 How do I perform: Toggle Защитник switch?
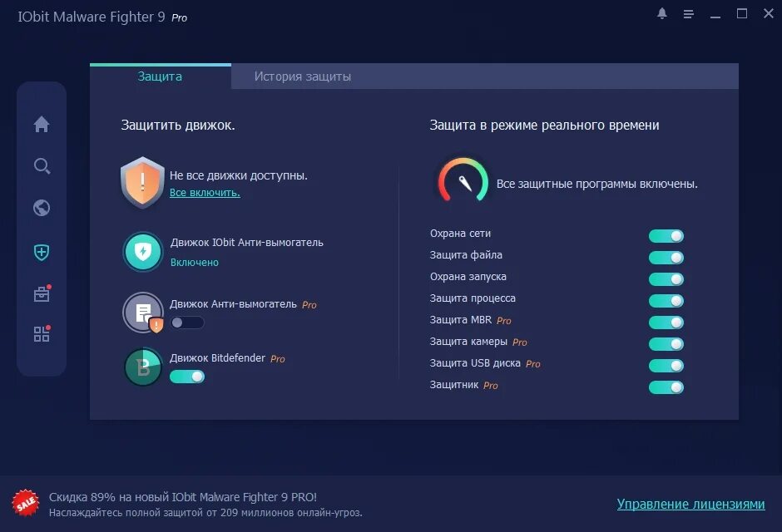click(x=666, y=387)
